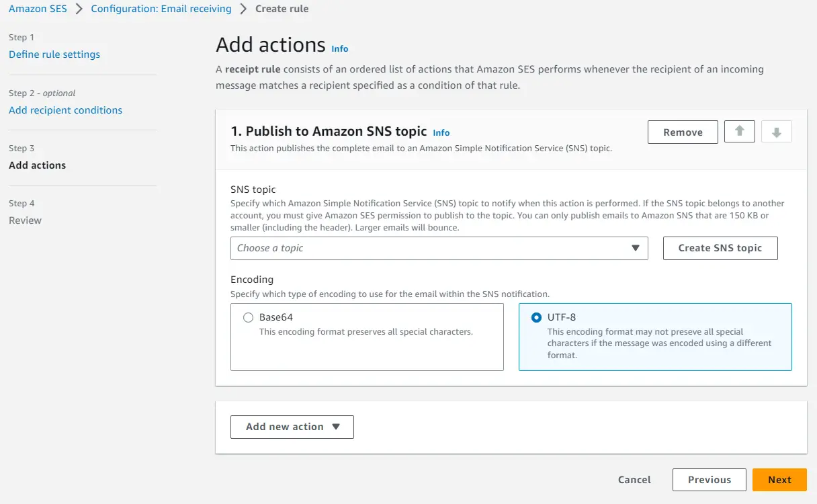Click the Create SNS topic button

(x=720, y=248)
